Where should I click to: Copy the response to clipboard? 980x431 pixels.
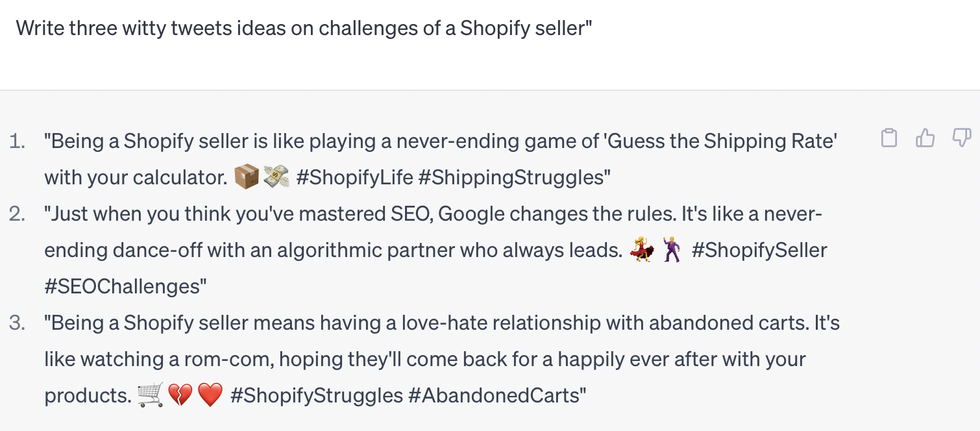point(889,138)
